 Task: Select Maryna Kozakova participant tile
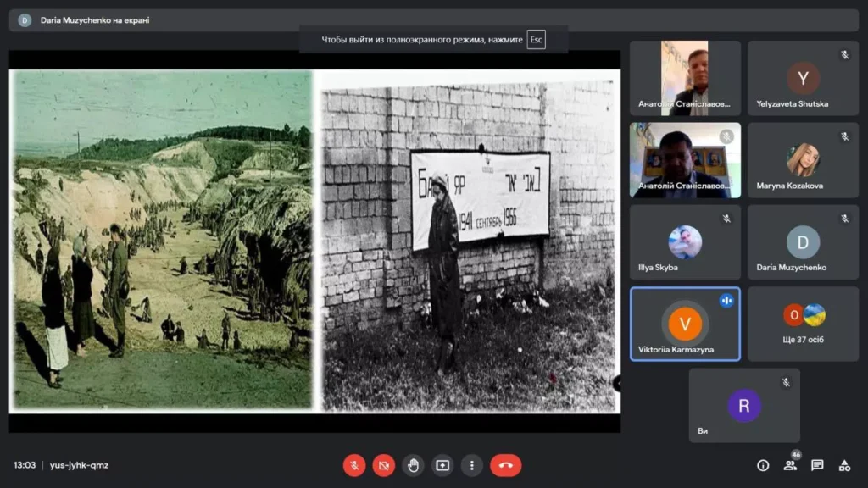[803, 160]
